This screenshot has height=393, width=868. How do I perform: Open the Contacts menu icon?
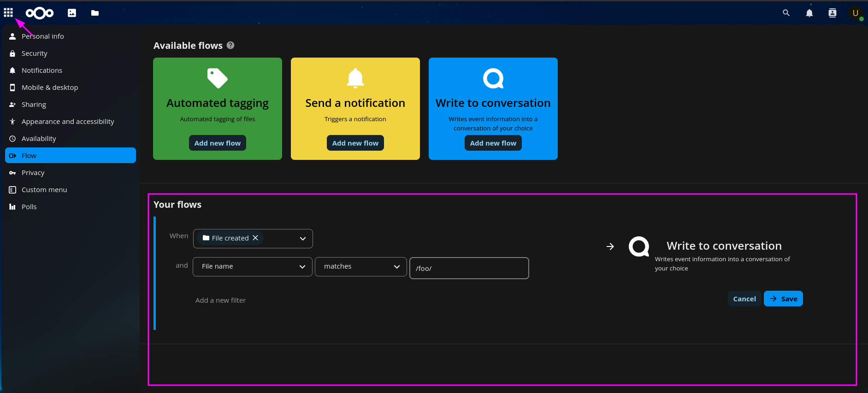pyautogui.click(x=833, y=13)
